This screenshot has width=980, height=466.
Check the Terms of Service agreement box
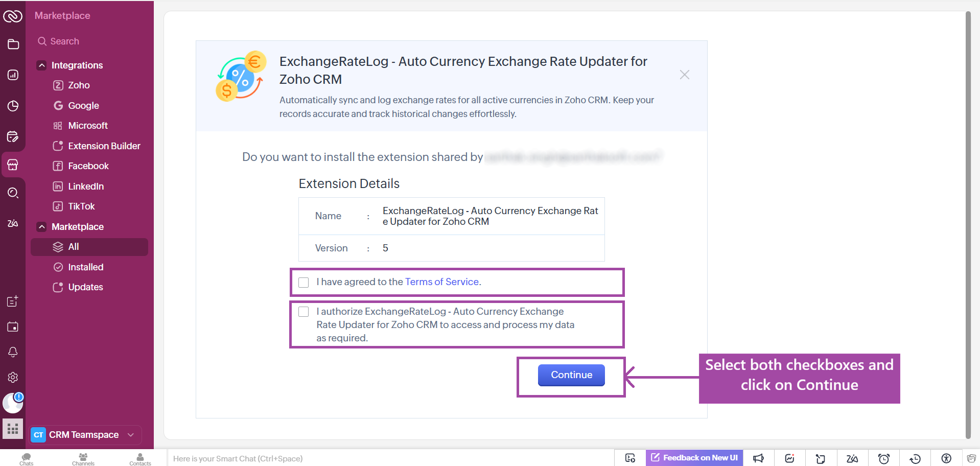coord(304,283)
